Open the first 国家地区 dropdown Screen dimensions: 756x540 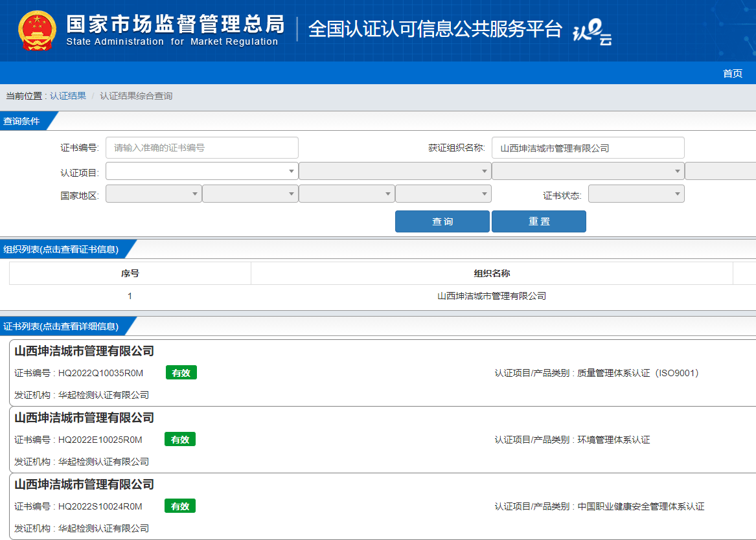tap(154, 194)
